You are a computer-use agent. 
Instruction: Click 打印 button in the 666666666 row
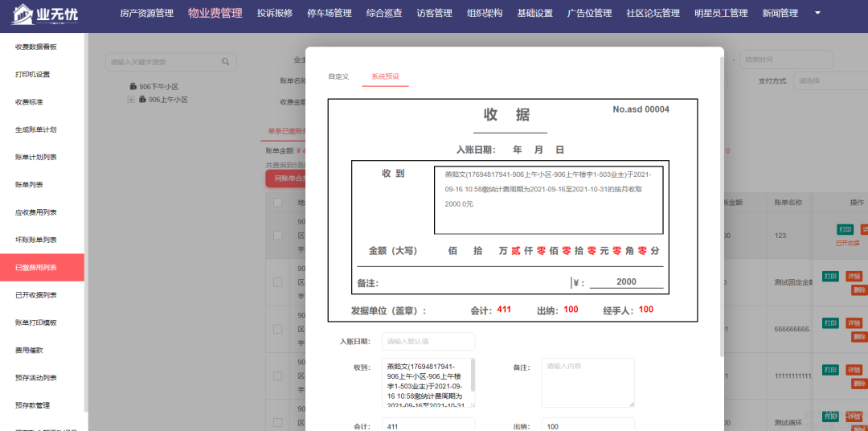[x=830, y=323]
